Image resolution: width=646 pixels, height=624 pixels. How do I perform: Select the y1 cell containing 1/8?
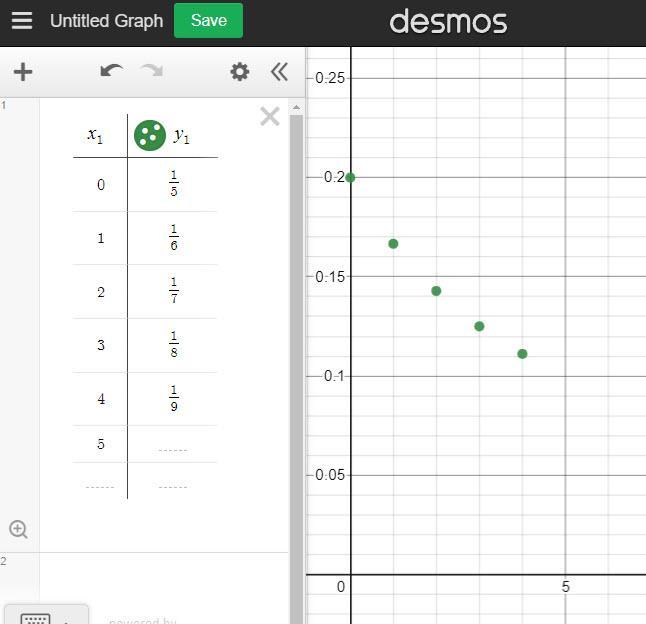click(x=173, y=345)
